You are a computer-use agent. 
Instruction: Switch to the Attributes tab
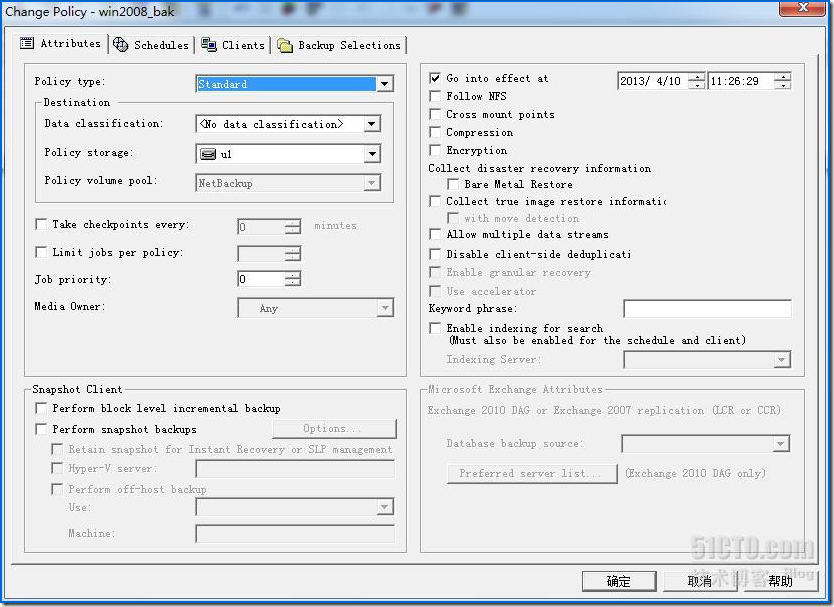(61, 43)
